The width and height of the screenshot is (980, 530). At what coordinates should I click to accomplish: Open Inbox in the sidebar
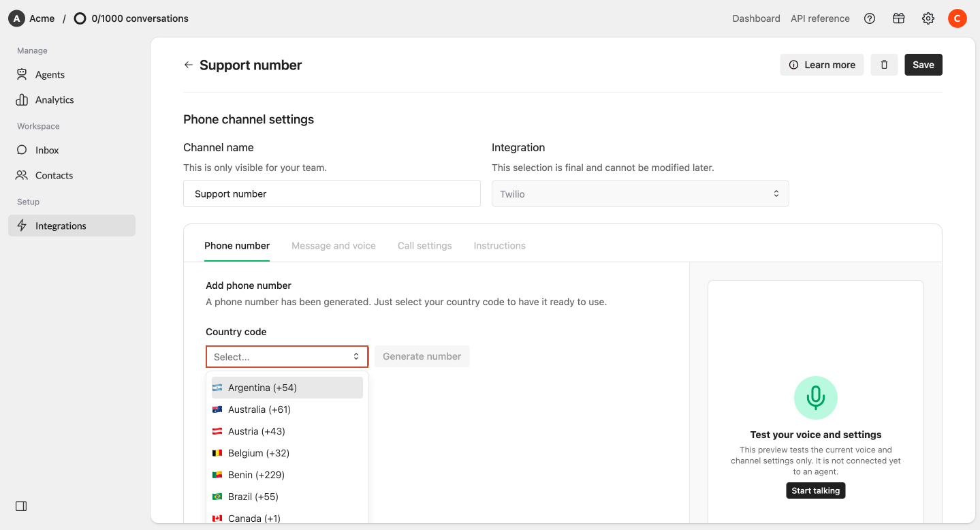pos(72,150)
